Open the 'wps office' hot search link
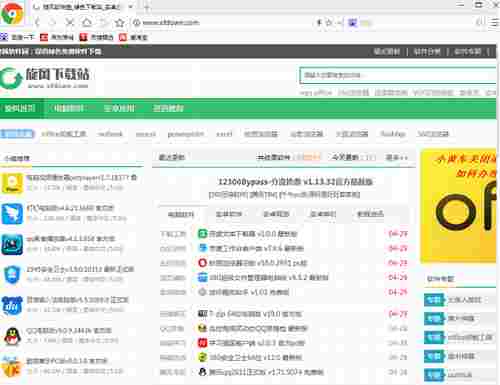The width and height of the screenshot is (500, 385). click(x=316, y=93)
